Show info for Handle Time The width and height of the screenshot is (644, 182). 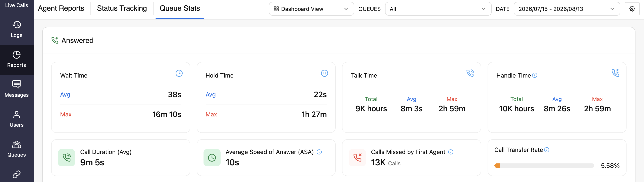(x=534, y=75)
